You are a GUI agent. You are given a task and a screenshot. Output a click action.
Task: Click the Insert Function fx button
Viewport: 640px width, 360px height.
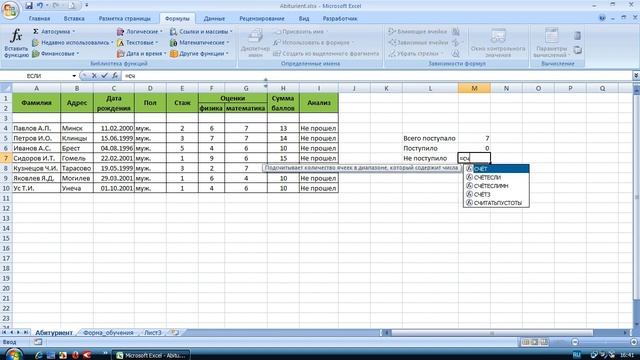click(x=16, y=42)
